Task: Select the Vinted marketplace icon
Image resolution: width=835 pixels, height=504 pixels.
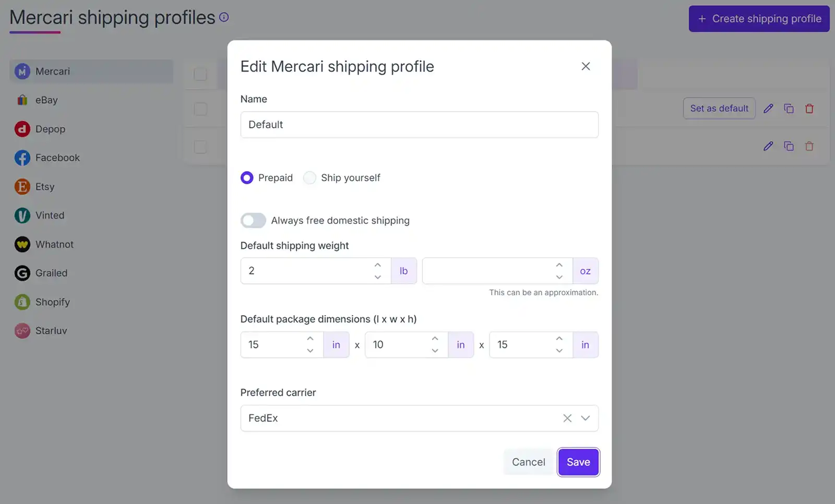Action: pos(22,215)
